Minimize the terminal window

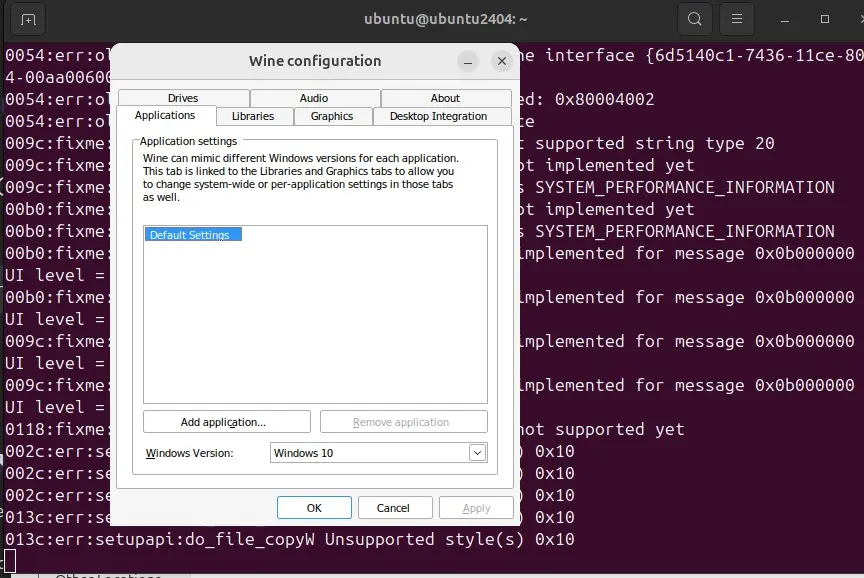click(x=785, y=20)
